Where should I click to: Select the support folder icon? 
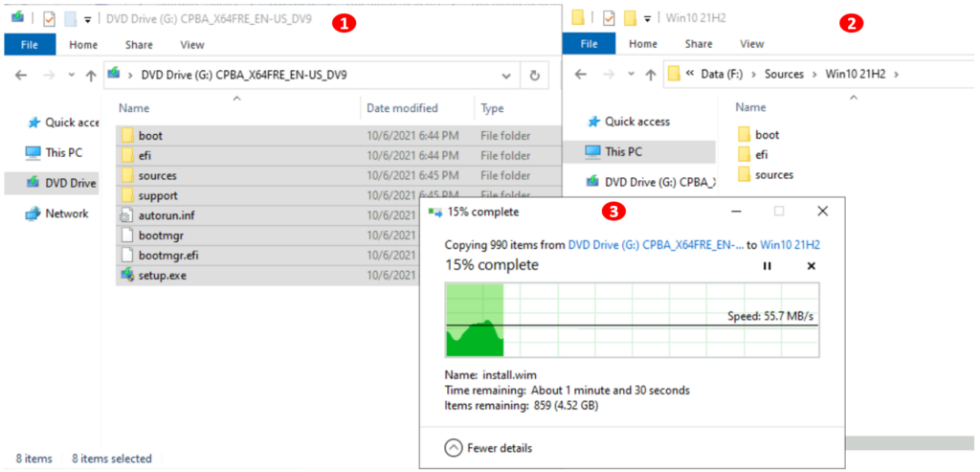point(127,195)
